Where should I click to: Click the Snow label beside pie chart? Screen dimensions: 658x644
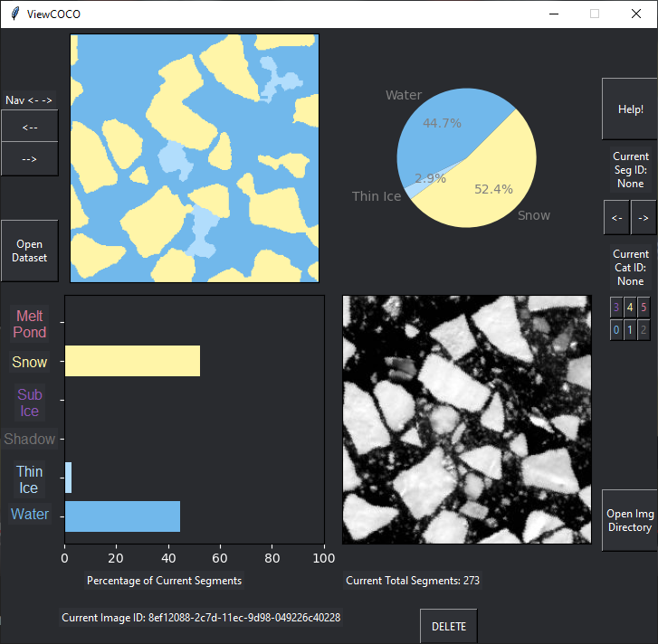click(x=534, y=215)
